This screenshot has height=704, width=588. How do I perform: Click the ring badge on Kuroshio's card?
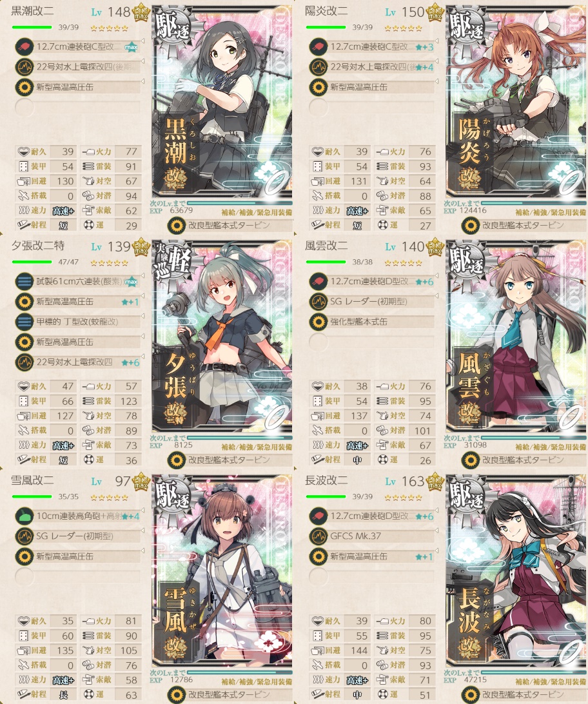pos(277,181)
